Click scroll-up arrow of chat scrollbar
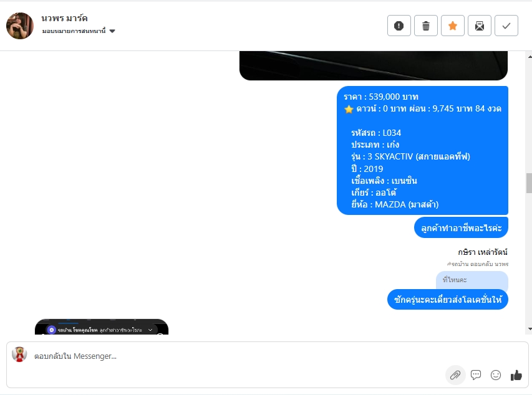 coord(530,57)
